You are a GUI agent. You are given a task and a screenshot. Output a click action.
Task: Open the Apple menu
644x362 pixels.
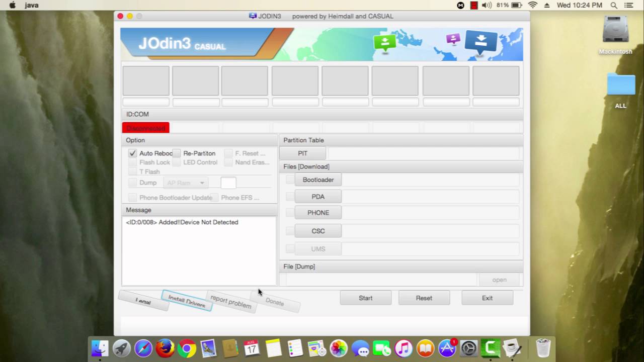pos(13,5)
